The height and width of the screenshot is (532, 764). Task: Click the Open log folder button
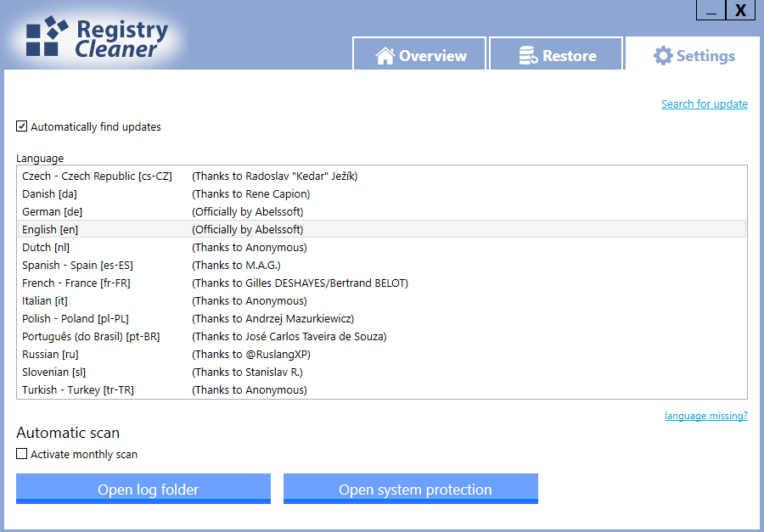tap(143, 489)
